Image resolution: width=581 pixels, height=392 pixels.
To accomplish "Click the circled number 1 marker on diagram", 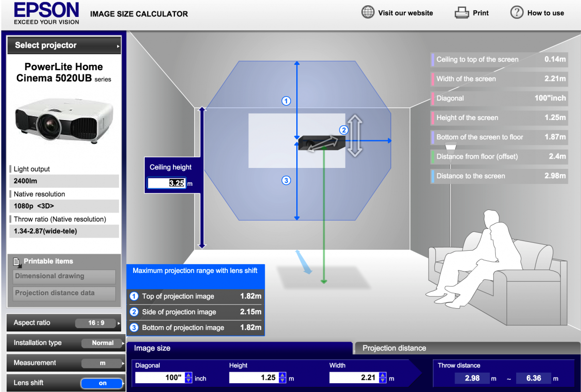I will pyautogui.click(x=286, y=101).
